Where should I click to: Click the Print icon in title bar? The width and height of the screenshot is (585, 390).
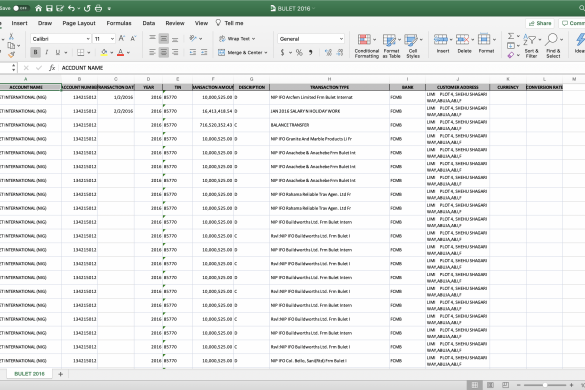[98, 8]
